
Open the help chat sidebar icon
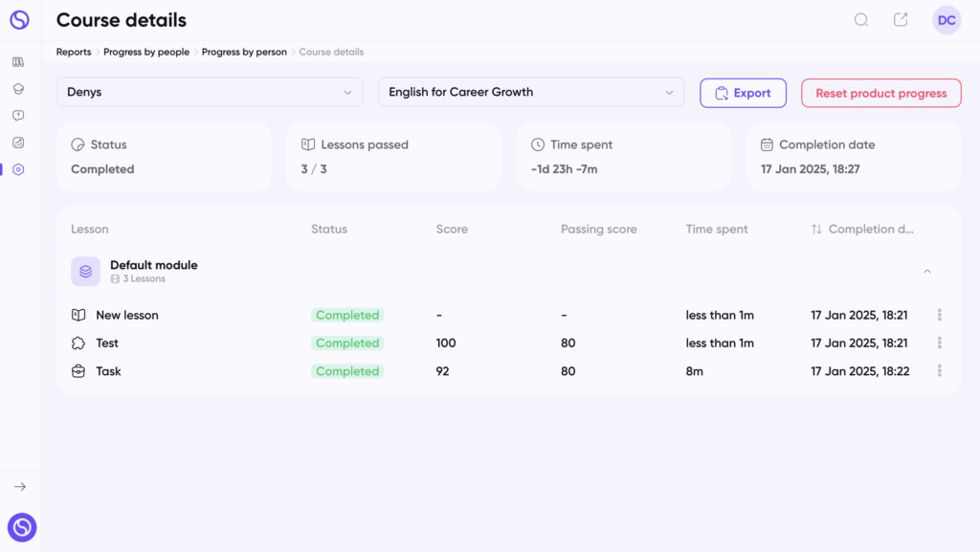pos(18,116)
